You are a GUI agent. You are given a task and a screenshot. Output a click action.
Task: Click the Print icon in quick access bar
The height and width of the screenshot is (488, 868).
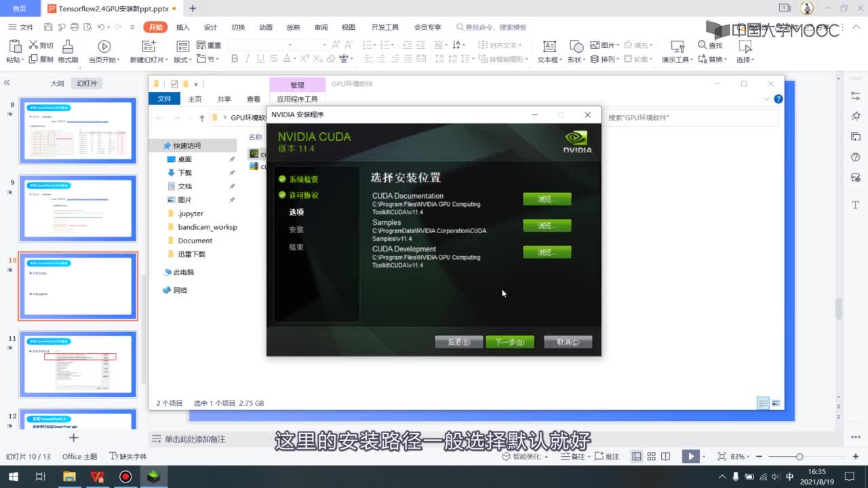point(74,27)
